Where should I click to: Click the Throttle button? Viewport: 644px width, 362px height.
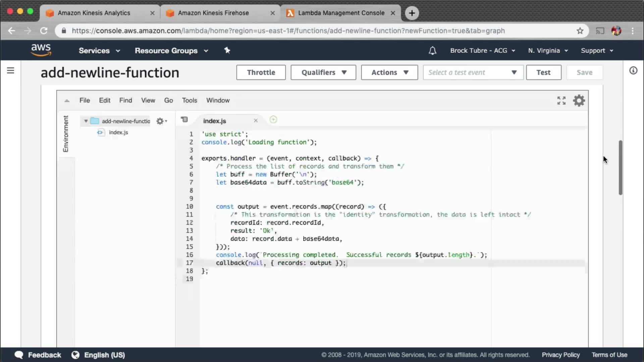tap(261, 72)
